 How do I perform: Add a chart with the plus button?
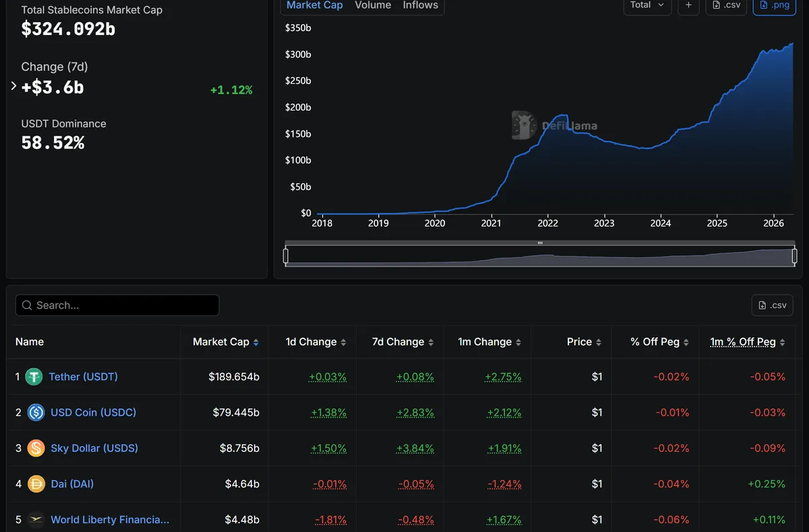coord(688,5)
